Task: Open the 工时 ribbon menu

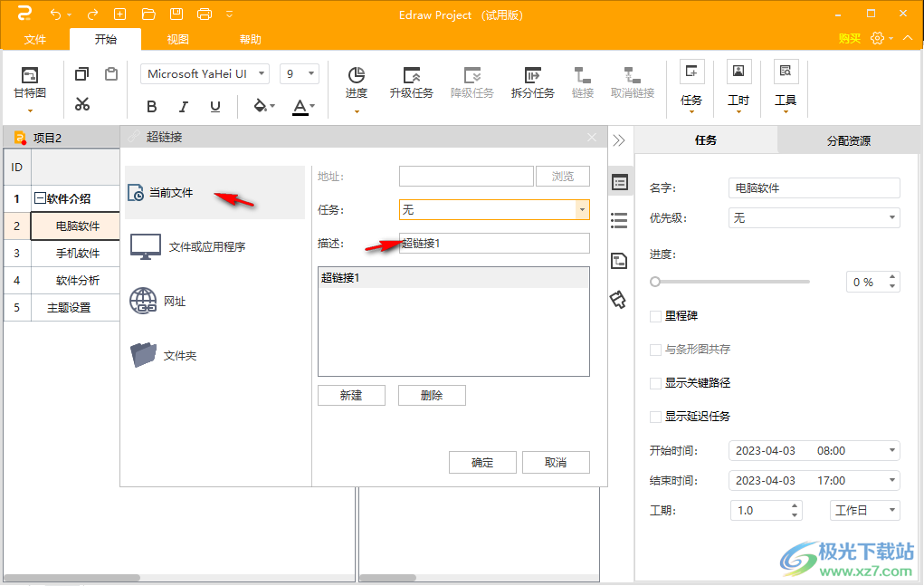Action: [738, 87]
